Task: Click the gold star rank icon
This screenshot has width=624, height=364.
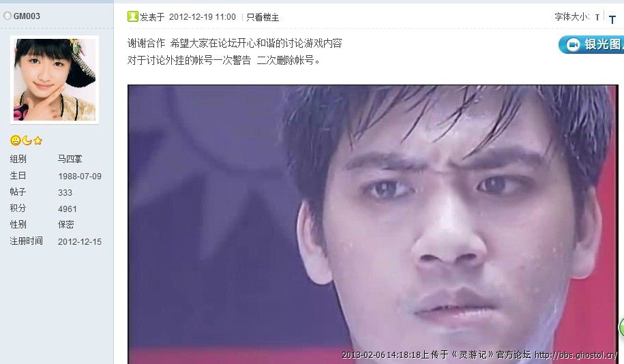Action: (x=38, y=140)
